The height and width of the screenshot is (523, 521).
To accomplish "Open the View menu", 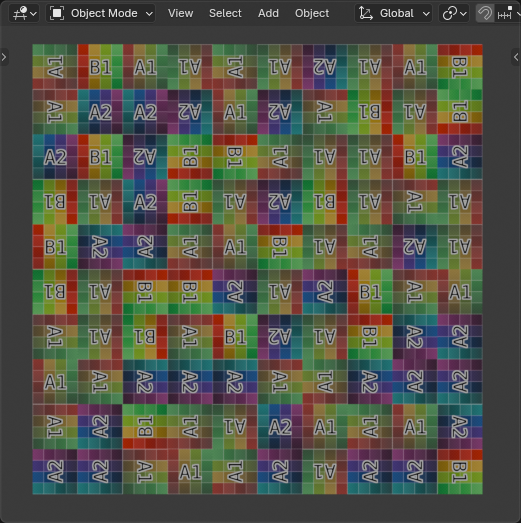I will click(x=180, y=13).
